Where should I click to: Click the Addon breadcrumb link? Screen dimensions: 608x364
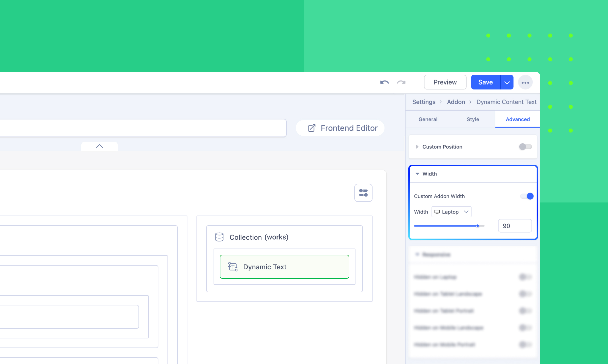tap(456, 102)
